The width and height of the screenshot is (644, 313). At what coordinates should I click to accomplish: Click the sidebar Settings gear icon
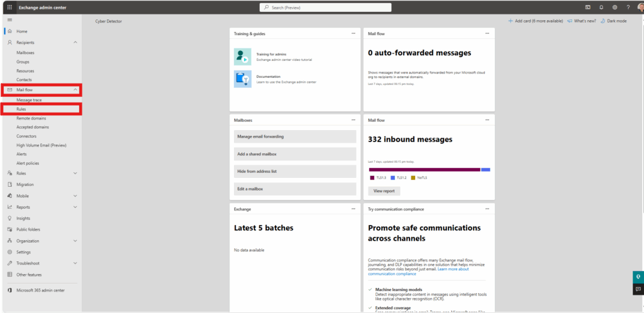pyautogui.click(x=10, y=252)
